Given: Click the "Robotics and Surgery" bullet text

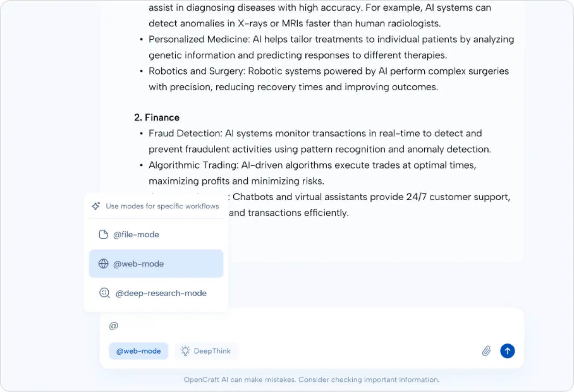Looking at the screenshot, I should click(x=328, y=71).
